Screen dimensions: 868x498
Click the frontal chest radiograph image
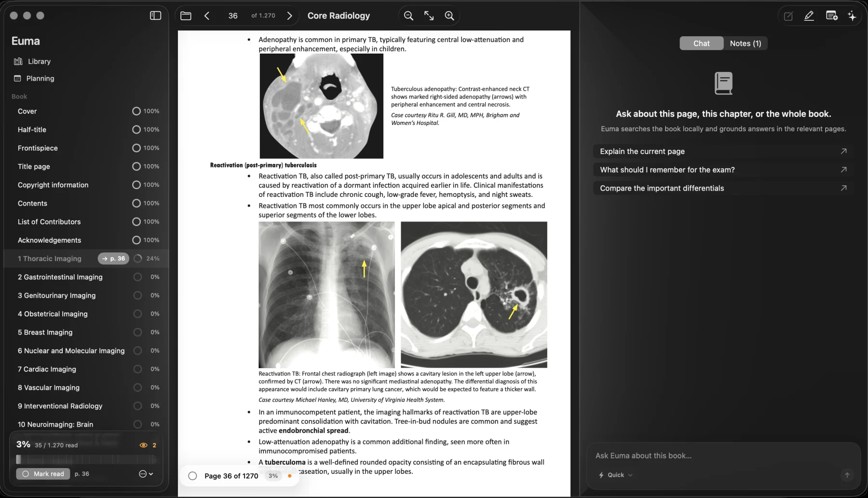pyautogui.click(x=326, y=295)
